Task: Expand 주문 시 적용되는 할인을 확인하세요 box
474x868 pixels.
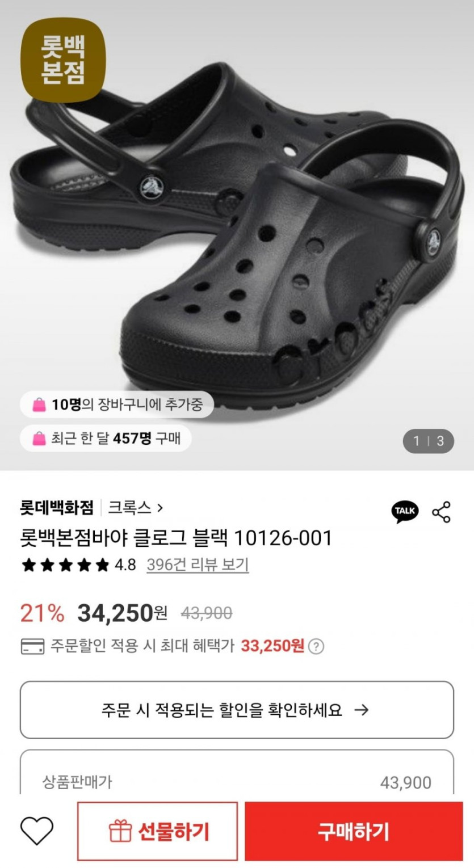Action: point(237,710)
